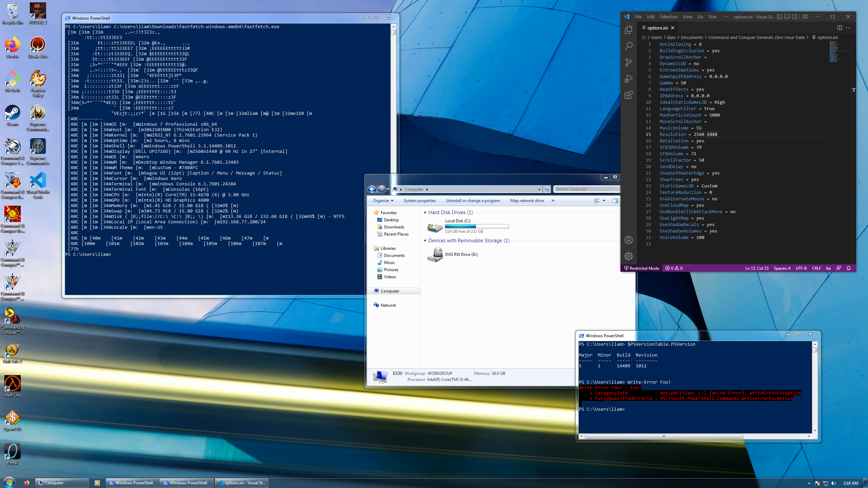Show the preview pane icon in Explorer toolbar
This screenshot has height=488, width=868.
(615, 201)
